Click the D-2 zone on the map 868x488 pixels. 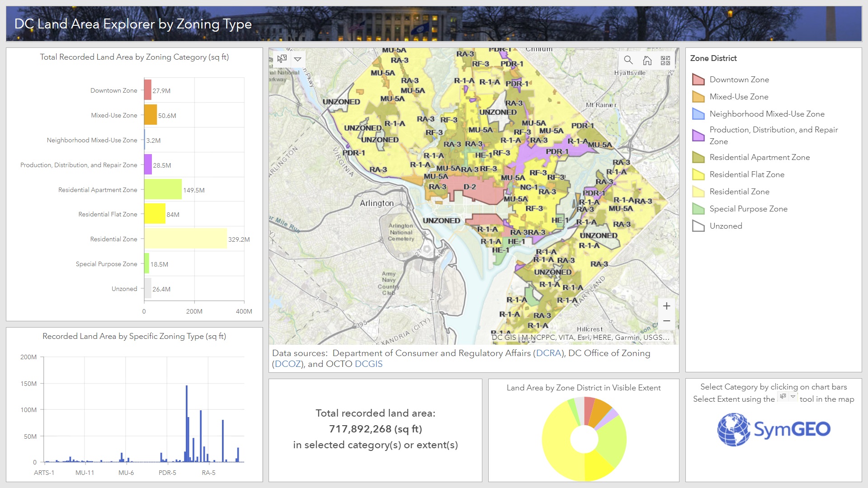point(470,187)
